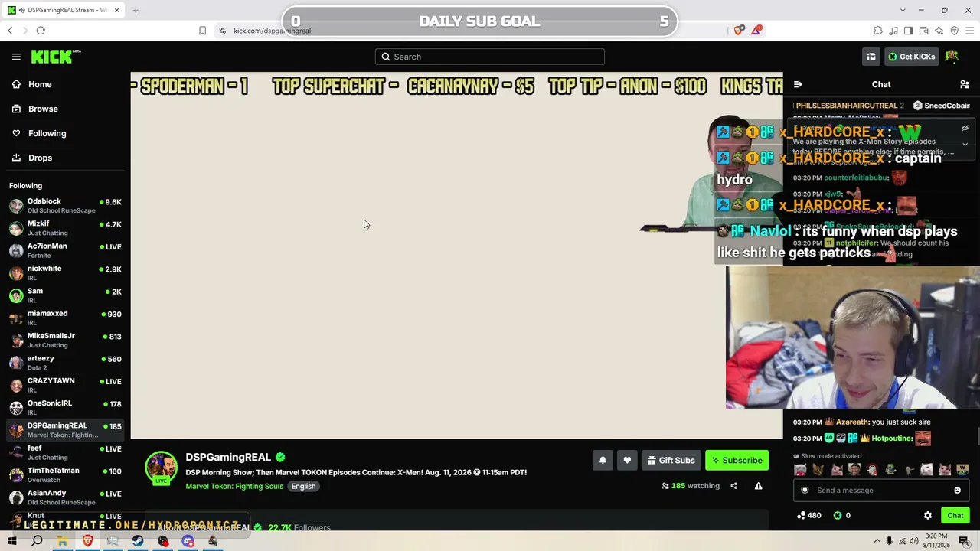This screenshot has height=551, width=980.
Task: Open TimTheTatman channel in sidebar
Action: (x=64, y=475)
